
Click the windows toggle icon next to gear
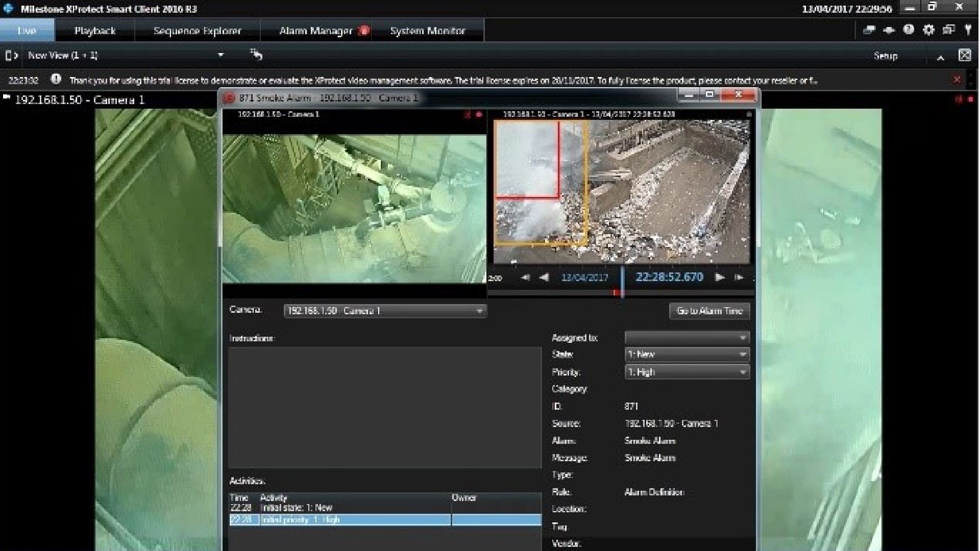coord(948,30)
